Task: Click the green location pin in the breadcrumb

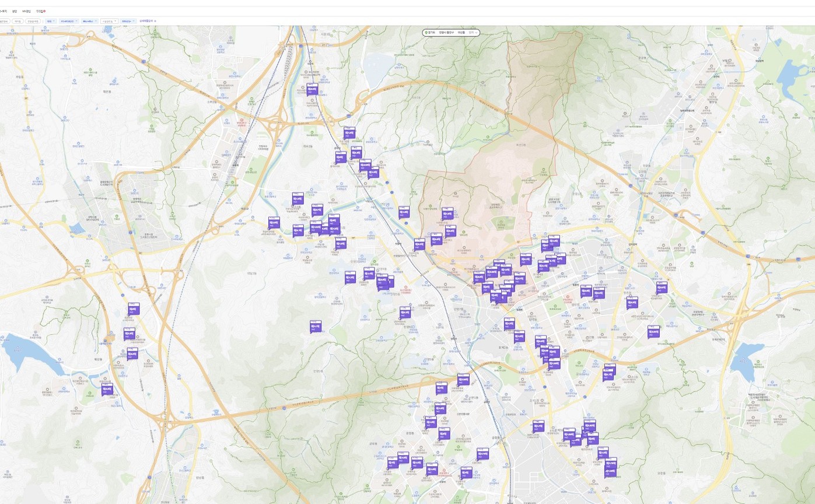Action: click(426, 33)
